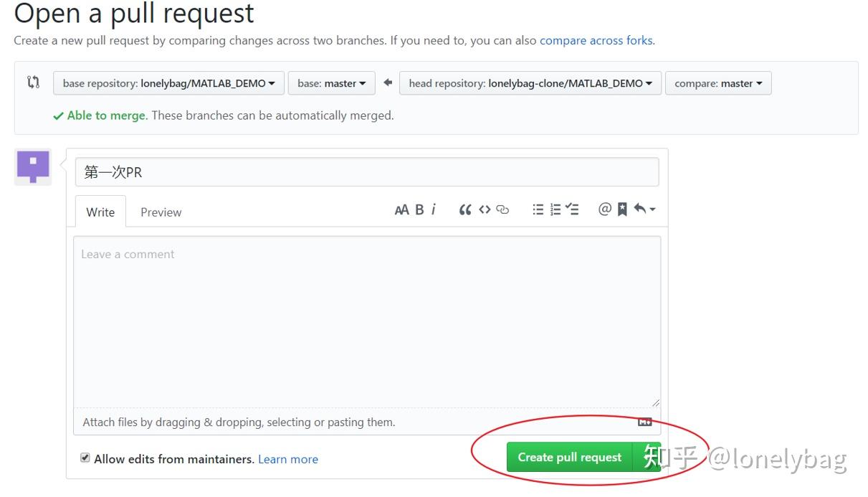The image size is (868, 497).
Task: Follow the compare across forks link
Action: pos(596,40)
